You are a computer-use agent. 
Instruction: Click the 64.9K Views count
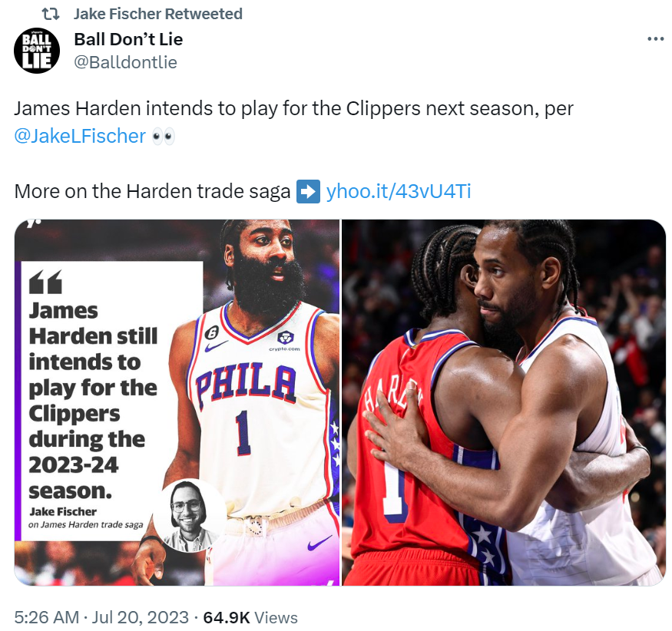[x=250, y=618]
